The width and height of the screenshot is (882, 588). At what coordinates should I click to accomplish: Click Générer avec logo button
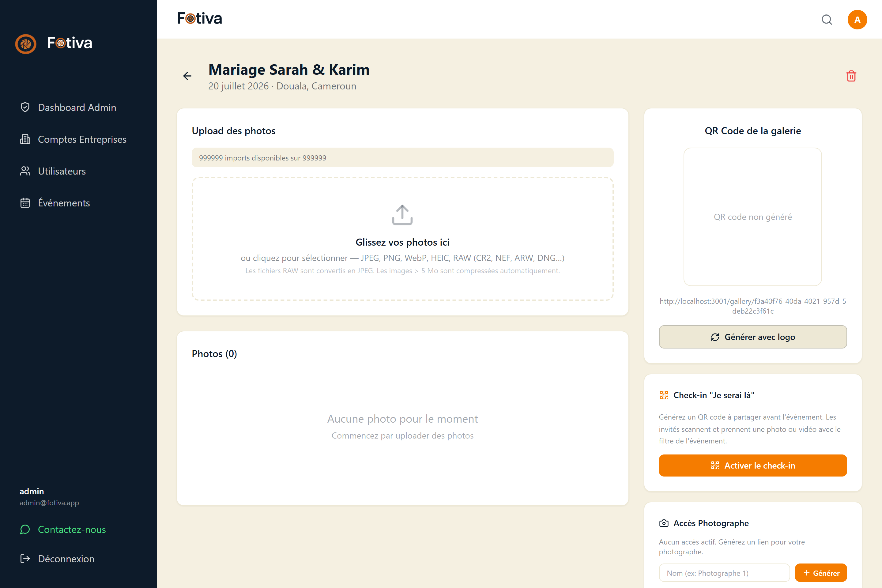(x=753, y=337)
